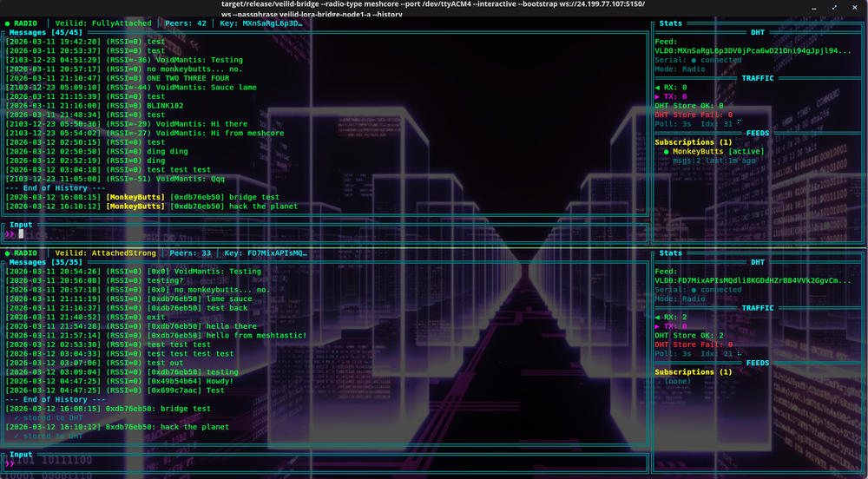Screen dimensions: 868x479
Task: Click the Serial connected dot in top Stats panel
Action: pos(694,60)
